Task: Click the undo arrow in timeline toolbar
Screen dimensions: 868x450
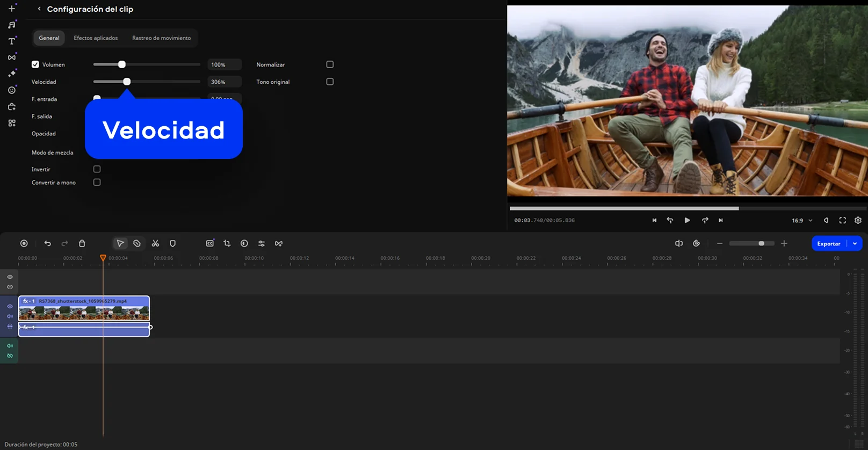Action: point(48,243)
